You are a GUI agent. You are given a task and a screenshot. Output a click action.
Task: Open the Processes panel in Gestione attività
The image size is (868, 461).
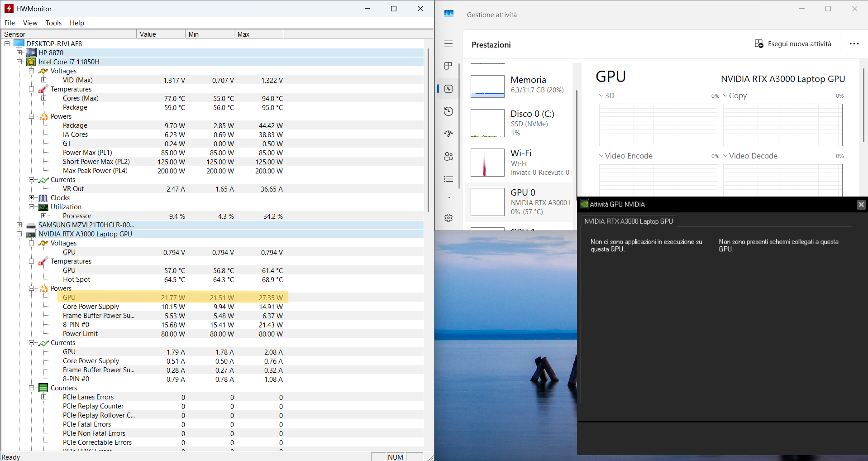pyautogui.click(x=448, y=66)
